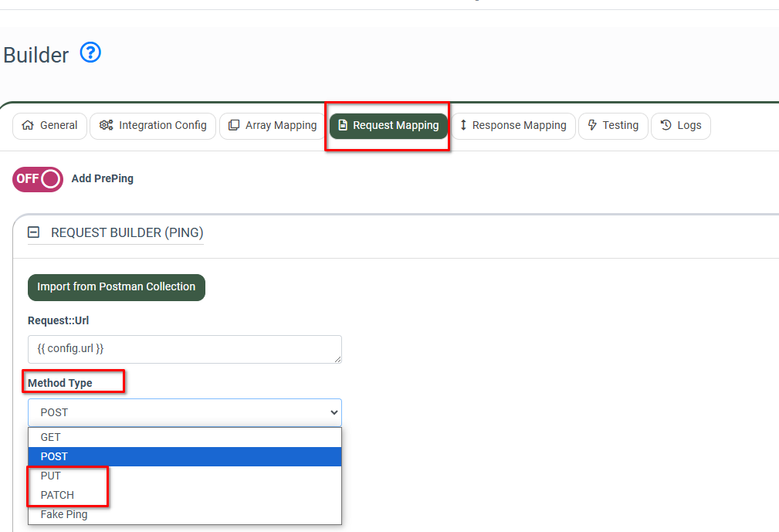The width and height of the screenshot is (779, 532).
Task: Click the document icon on Request Mapping
Action: click(343, 125)
